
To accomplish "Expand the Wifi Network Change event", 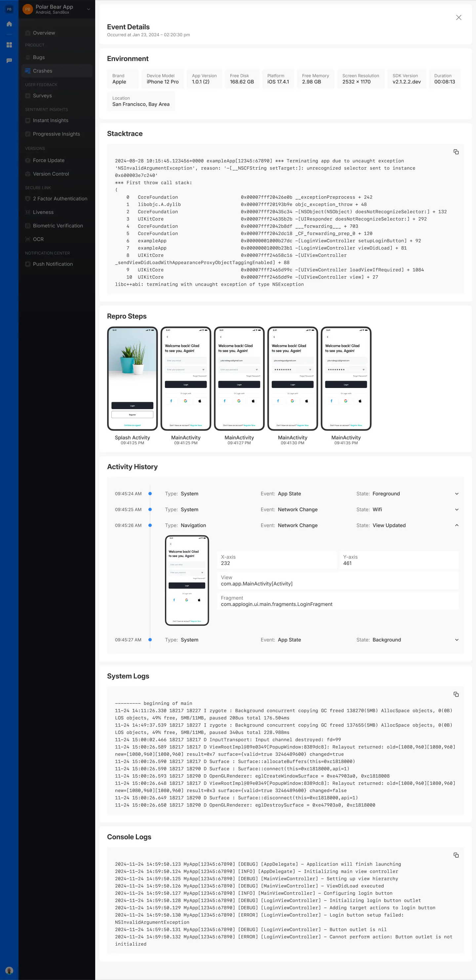I will [x=456, y=509].
